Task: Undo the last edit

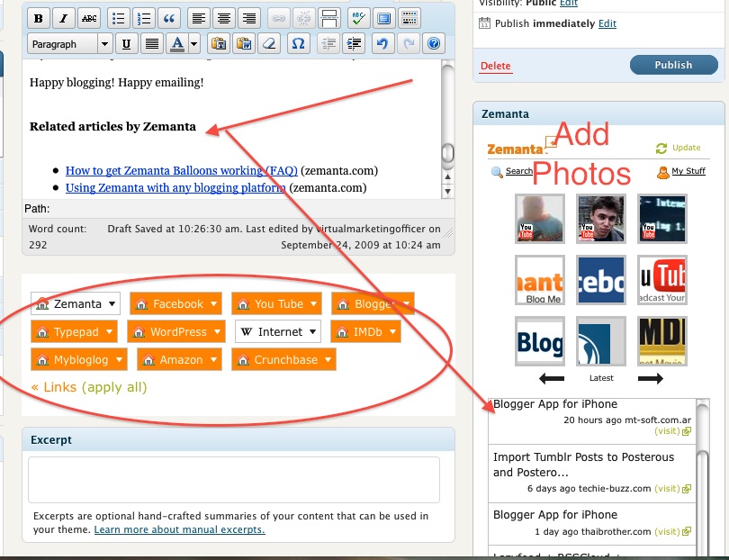Action: (x=382, y=44)
